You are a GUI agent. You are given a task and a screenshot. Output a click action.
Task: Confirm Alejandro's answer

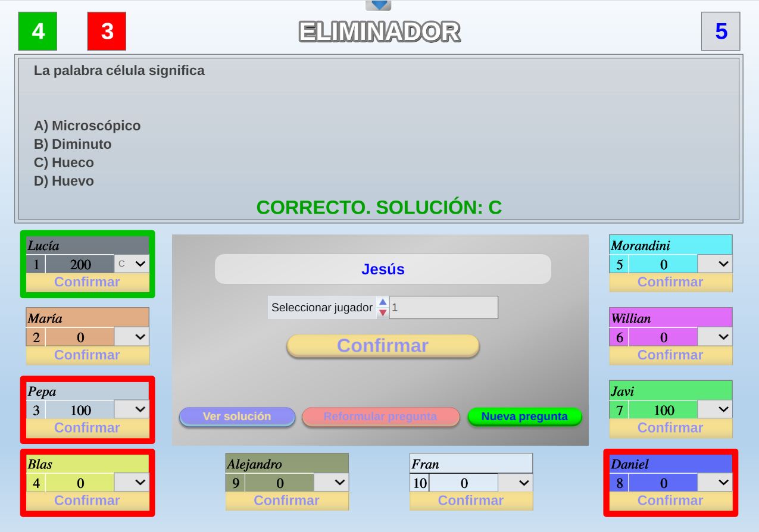click(287, 500)
